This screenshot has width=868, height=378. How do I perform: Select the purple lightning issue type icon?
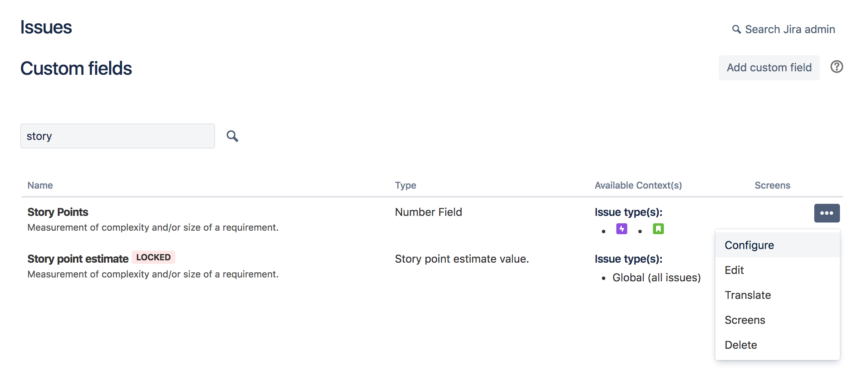click(x=621, y=229)
